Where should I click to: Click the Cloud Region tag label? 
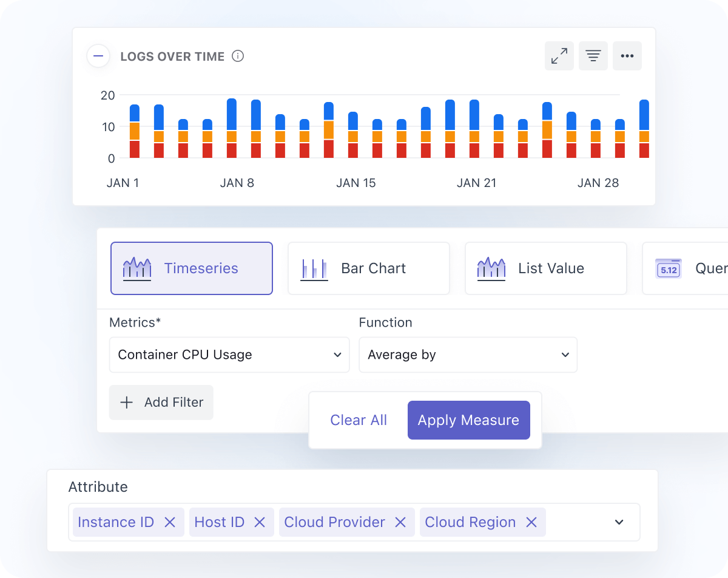(x=471, y=522)
